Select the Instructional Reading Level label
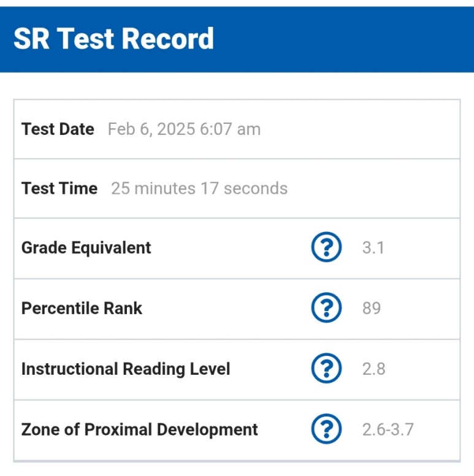The height and width of the screenshot is (476, 474). click(x=126, y=369)
